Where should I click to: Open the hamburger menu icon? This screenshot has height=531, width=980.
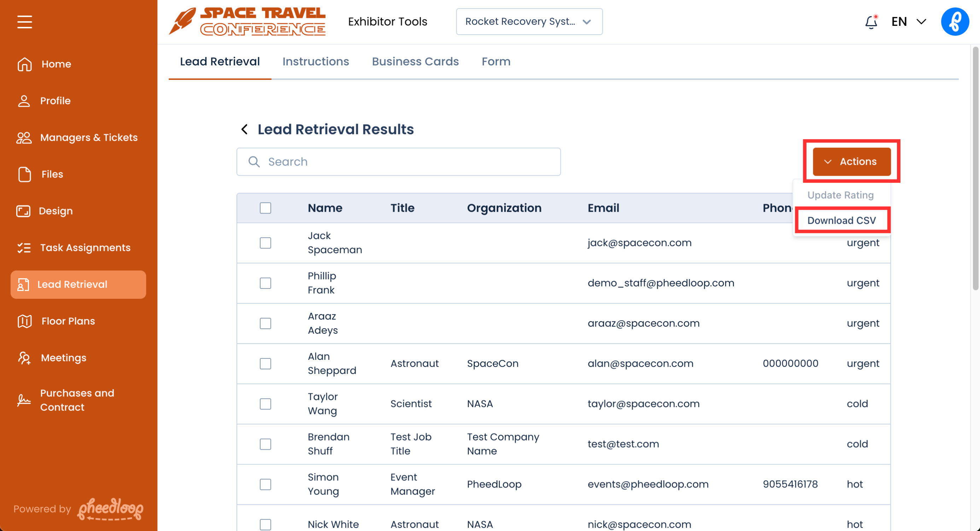(24, 22)
